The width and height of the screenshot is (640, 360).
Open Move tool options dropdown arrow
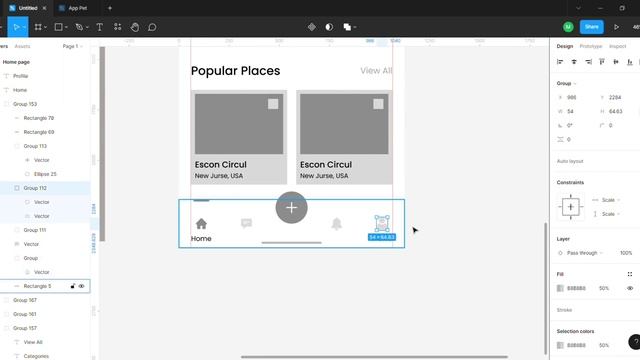[x=24, y=27]
